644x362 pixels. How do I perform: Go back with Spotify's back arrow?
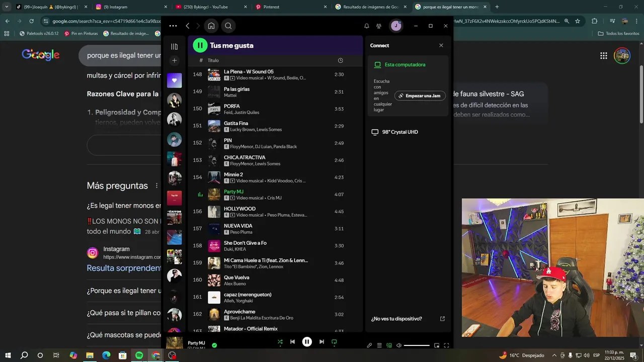tap(187, 26)
